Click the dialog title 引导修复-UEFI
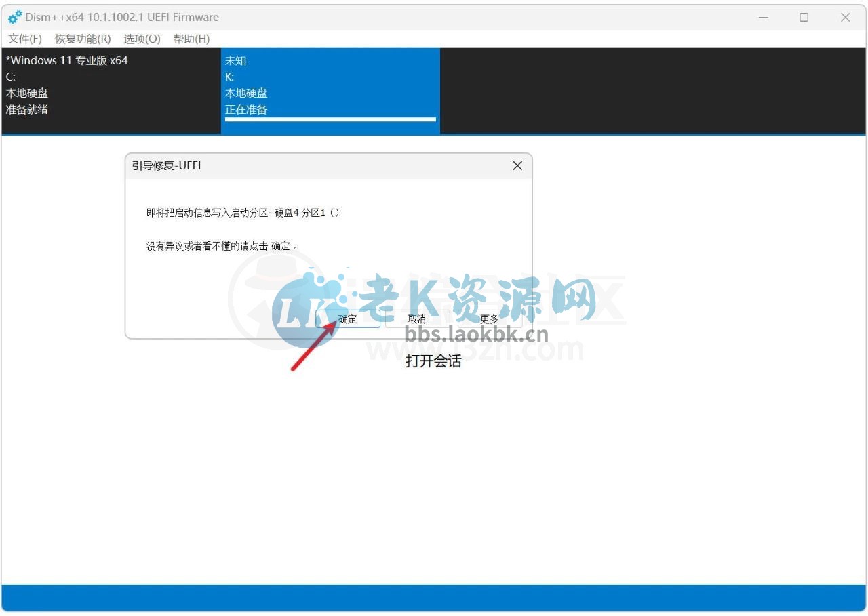The width and height of the screenshot is (868, 616). (x=166, y=166)
